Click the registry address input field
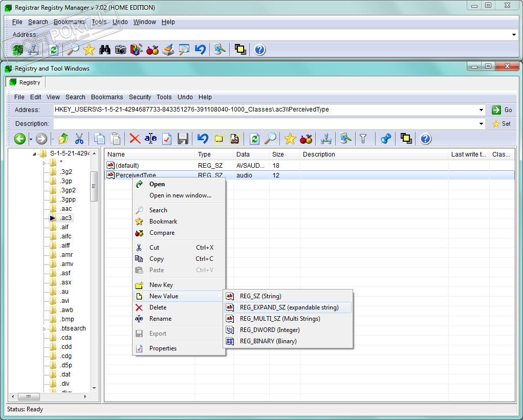 pyautogui.click(x=266, y=109)
